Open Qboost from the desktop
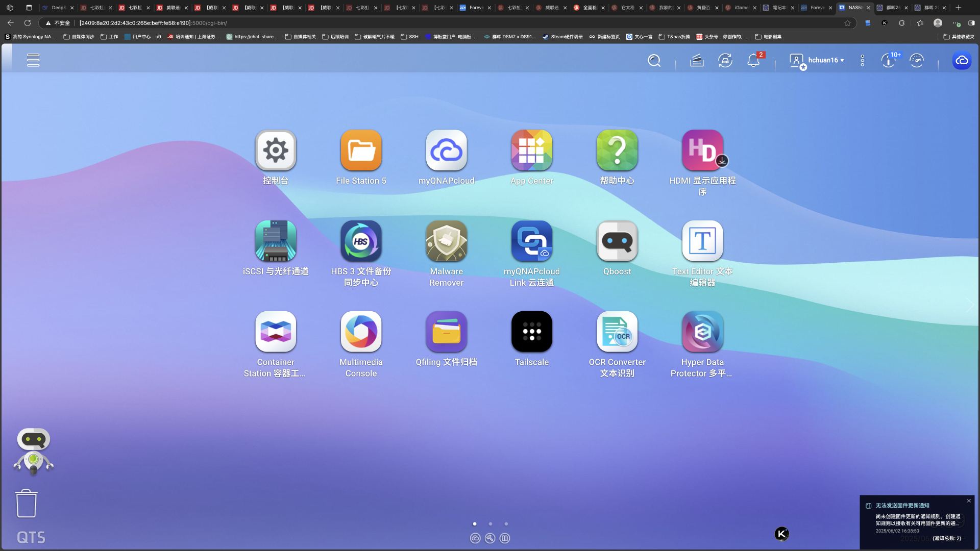 pos(617,241)
